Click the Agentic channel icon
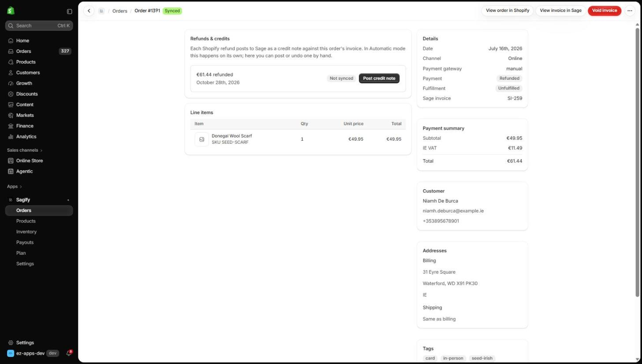Screen dimensions: 642x364 point(11,171)
